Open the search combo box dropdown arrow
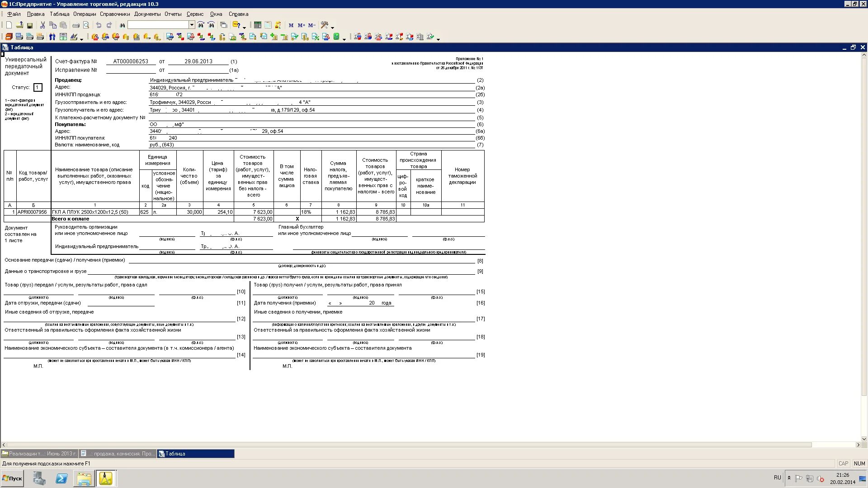The width and height of the screenshot is (868, 488). [192, 25]
